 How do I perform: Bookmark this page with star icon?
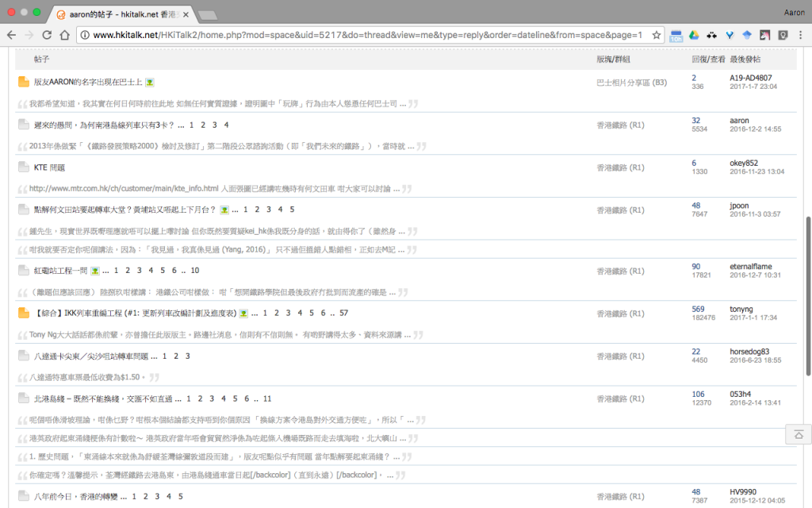coord(656,35)
